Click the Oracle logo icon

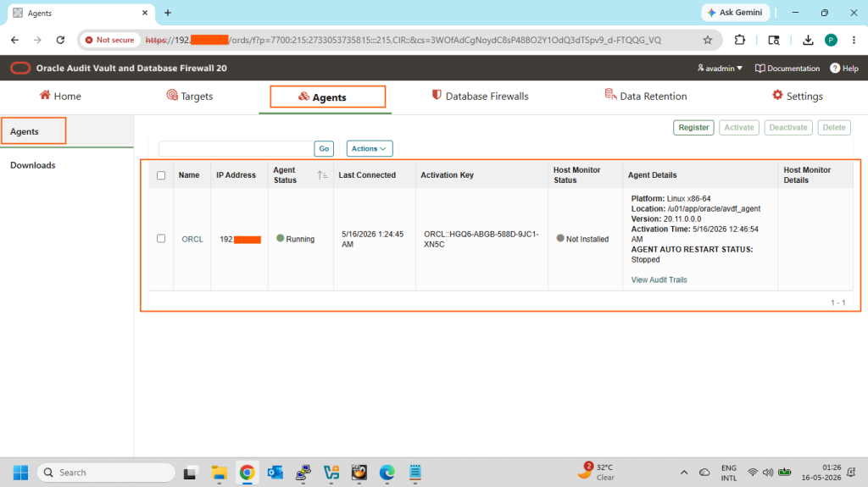[20, 68]
